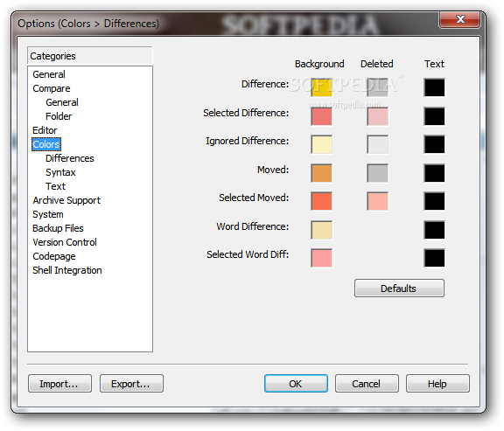This screenshot has height=431, width=504.
Task: Select Folder under Compare
Action: [59, 116]
